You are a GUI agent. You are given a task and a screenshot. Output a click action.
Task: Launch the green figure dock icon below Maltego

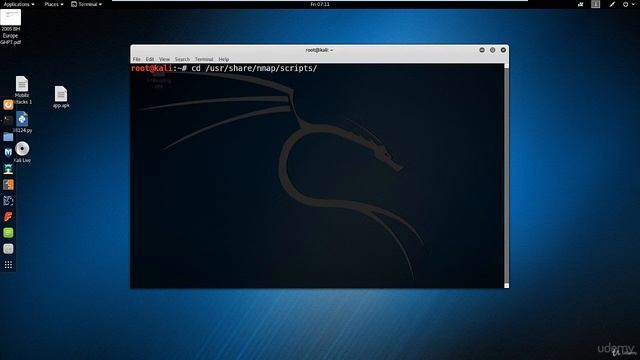(x=8, y=169)
